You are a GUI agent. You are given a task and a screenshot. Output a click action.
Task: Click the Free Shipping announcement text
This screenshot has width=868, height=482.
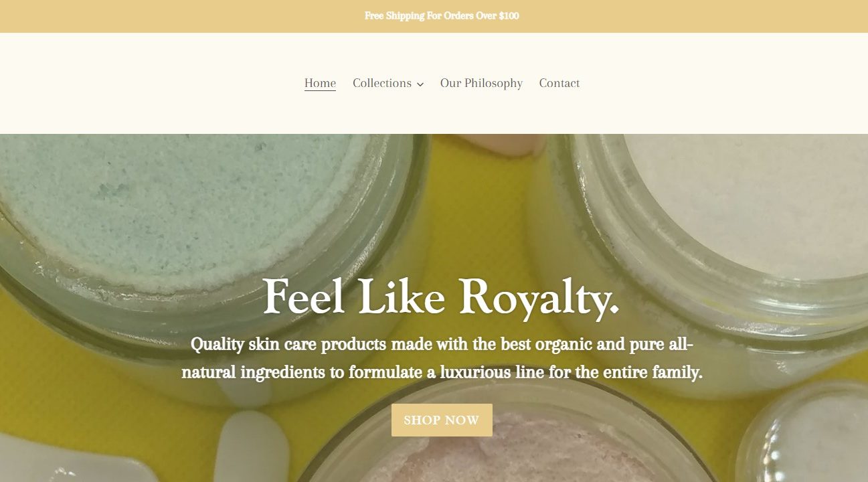point(442,15)
